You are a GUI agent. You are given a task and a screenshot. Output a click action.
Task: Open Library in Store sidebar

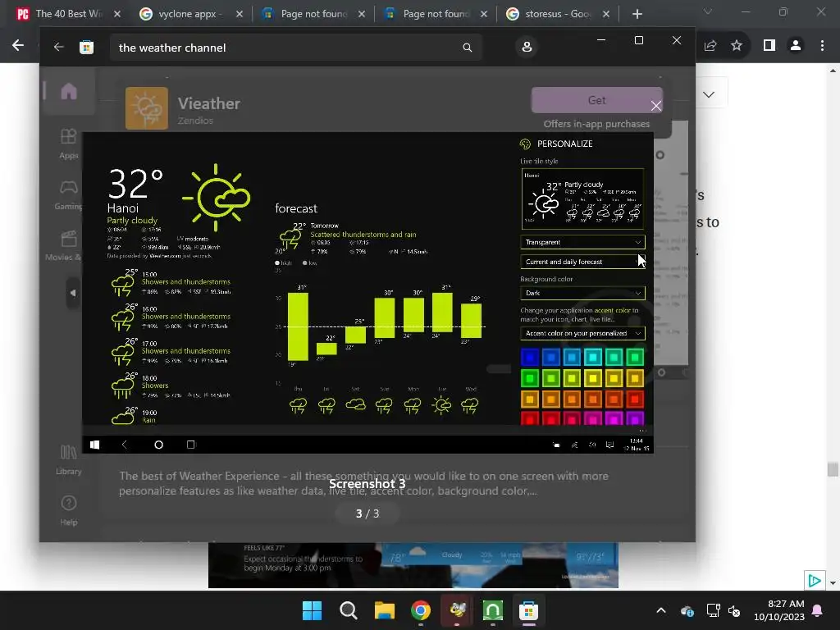click(x=69, y=459)
